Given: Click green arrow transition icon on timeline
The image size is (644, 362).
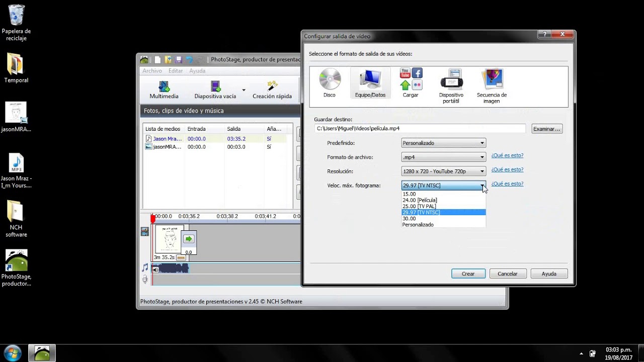Looking at the screenshot, I should (189, 239).
